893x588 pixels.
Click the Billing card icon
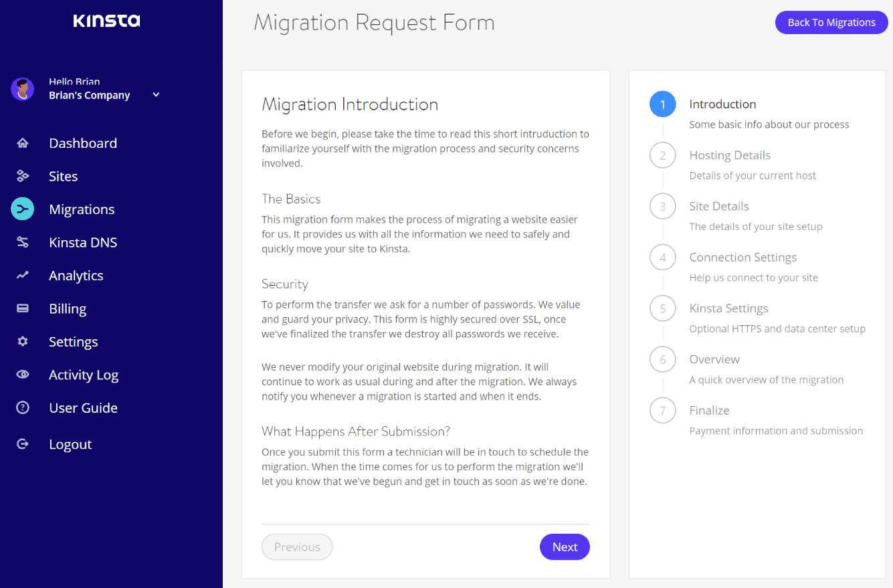tap(23, 308)
